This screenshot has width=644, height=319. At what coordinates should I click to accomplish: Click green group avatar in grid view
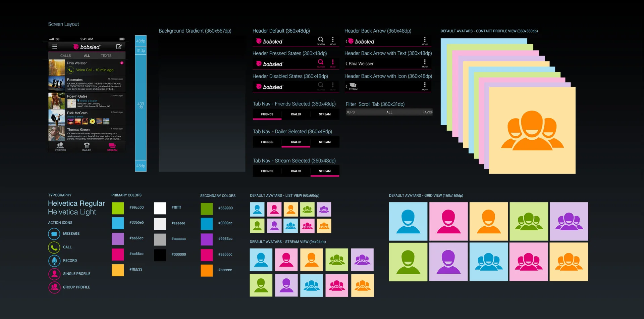tap(529, 221)
